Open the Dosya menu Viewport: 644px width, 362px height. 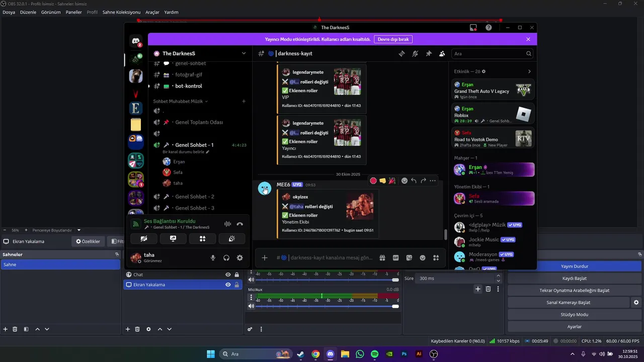tap(9, 12)
